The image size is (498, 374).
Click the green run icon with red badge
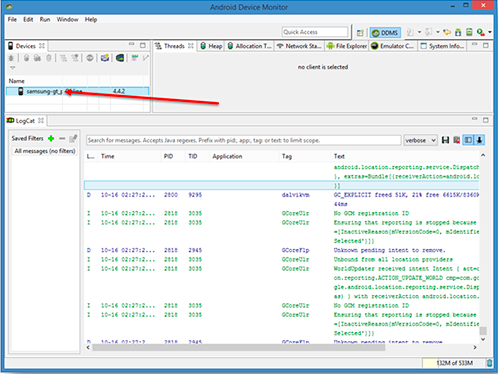[x=480, y=32]
